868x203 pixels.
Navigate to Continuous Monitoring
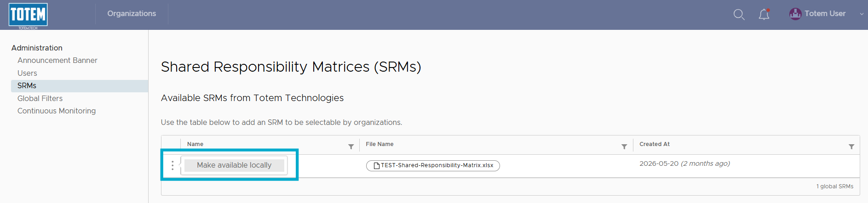coord(57,111)
